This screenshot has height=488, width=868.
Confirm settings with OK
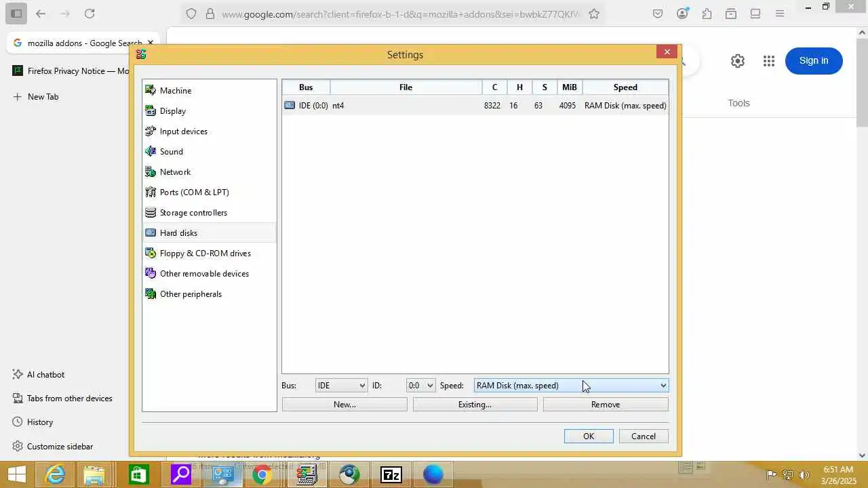coord(589,436)
